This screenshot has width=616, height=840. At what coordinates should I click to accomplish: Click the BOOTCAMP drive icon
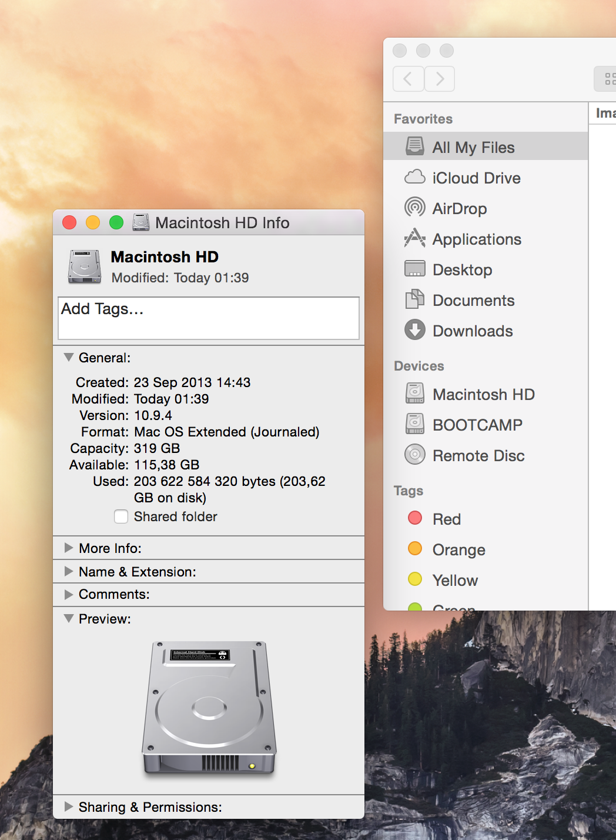coord(415,424)
